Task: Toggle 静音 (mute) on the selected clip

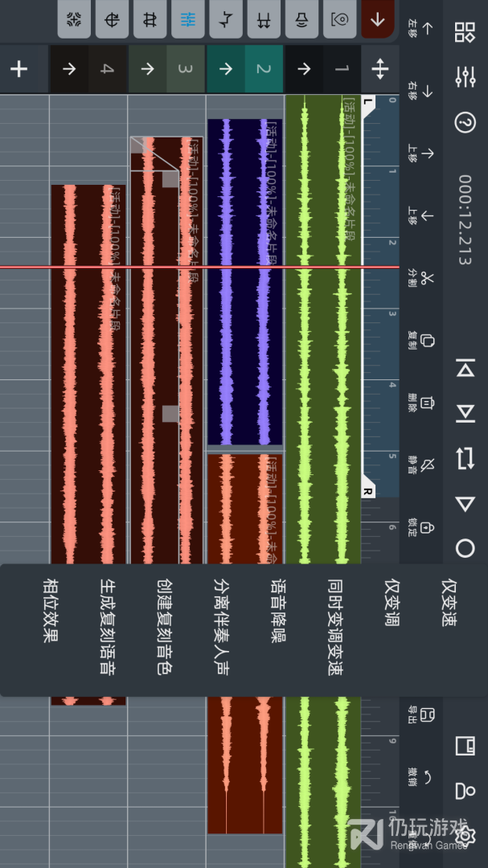Action: click(426, 464)
